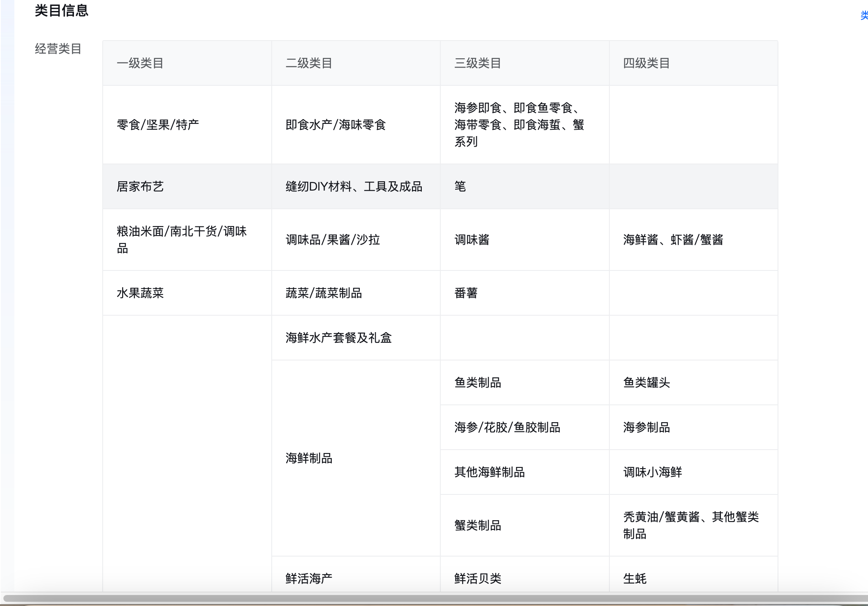Image resolution: width=868 pixels, height=606 pixels.
Task: Select the 调味小海鲜 cell
Action: [652, 472]
